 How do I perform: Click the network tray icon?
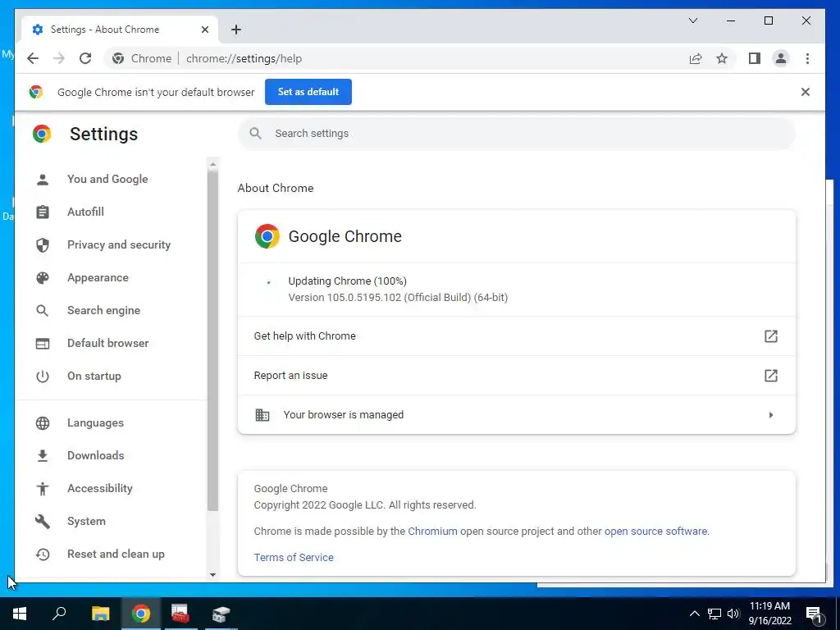tap(714, 614)
